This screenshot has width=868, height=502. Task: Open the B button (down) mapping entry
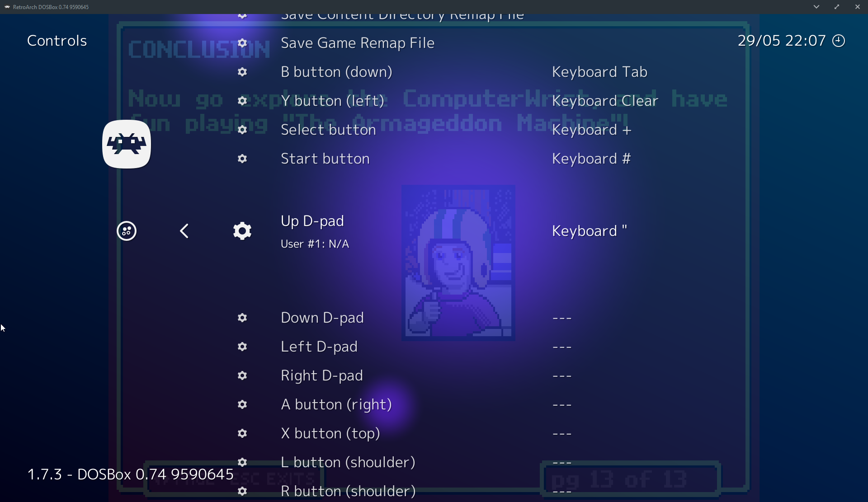tap(336, 72)
